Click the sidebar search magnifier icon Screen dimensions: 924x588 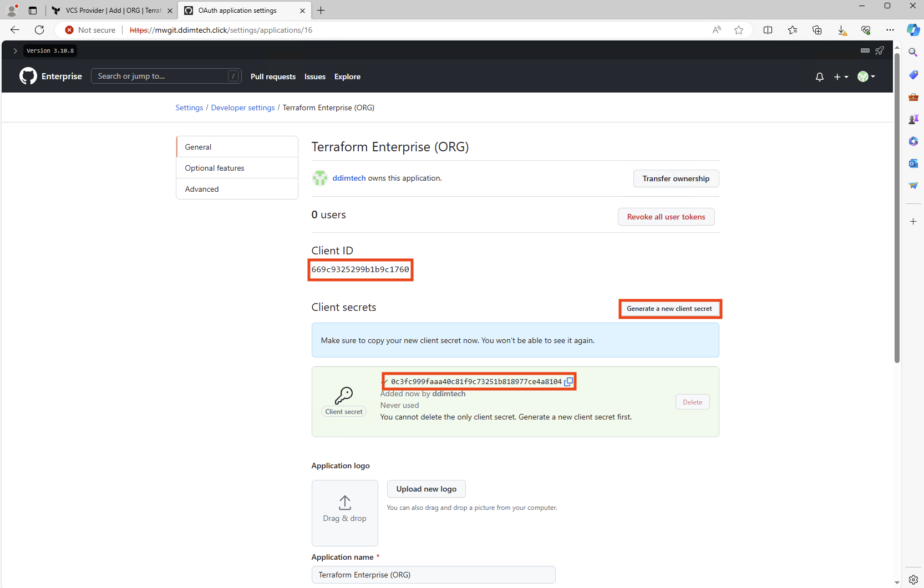coord(913,52)
